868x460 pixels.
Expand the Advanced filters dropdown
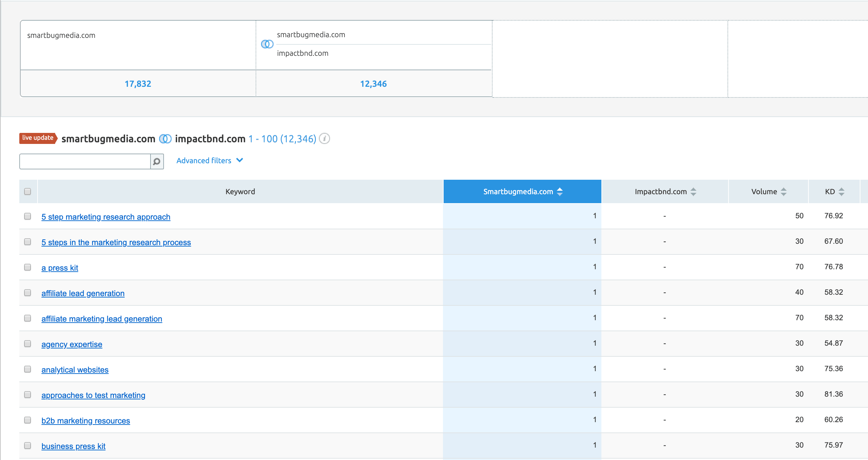click(x=210, y=160)
